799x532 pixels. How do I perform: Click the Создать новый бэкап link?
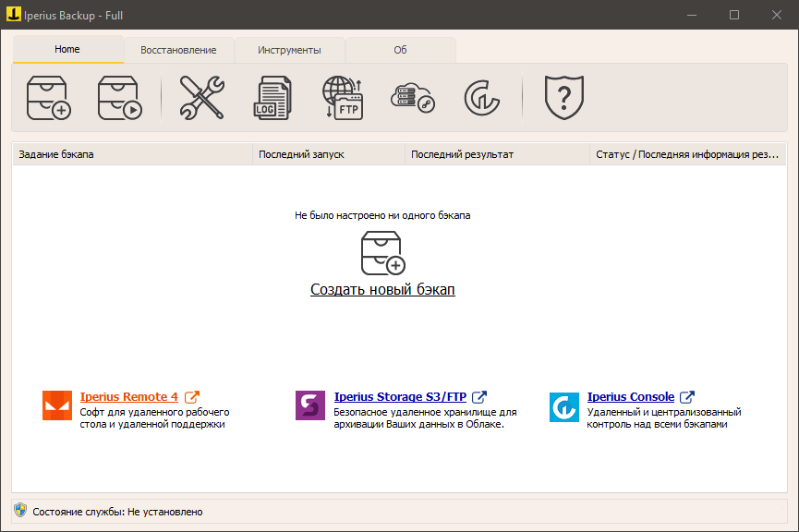click(x=381, y=289)
